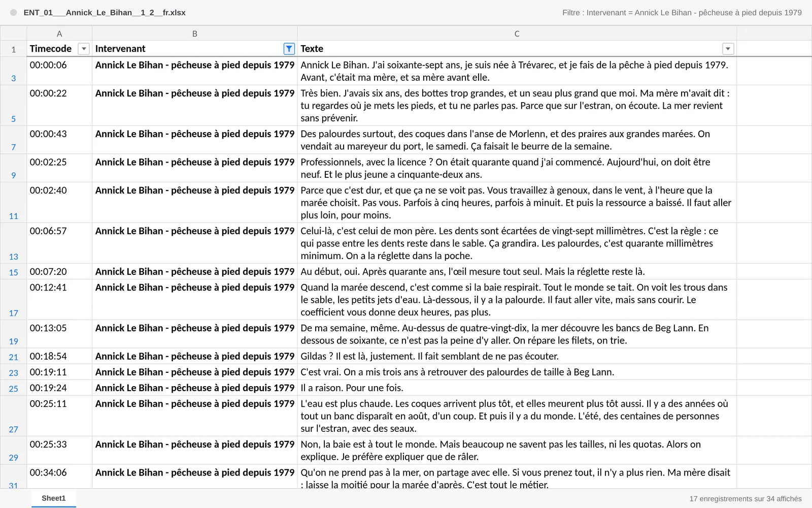Select row header 1
Viewport: 812px width, 508px height.
[14, 49]
